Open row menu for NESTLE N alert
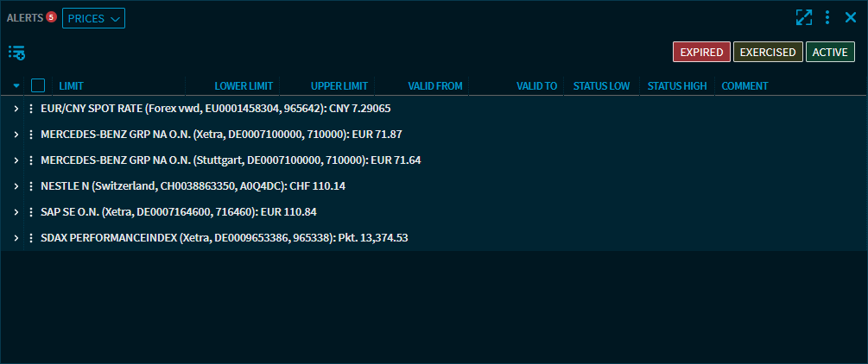 [x=31, y=186]
